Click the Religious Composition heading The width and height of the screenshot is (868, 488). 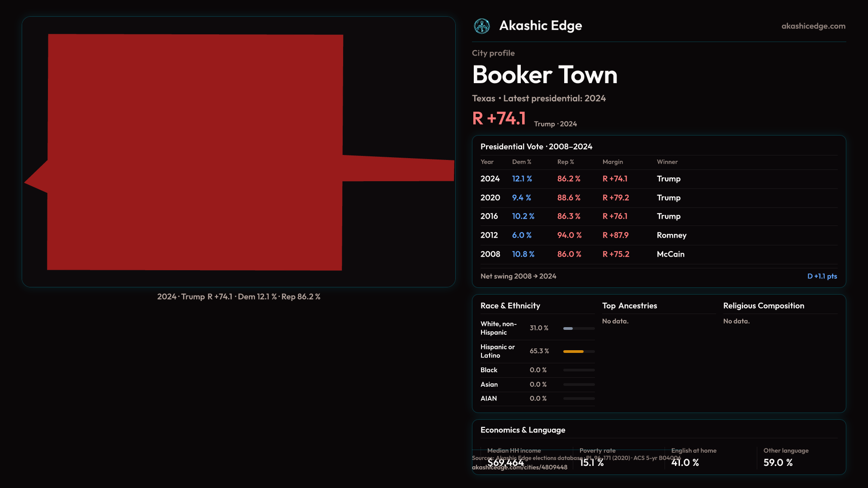pyautogui.click(x=763, y=306)
